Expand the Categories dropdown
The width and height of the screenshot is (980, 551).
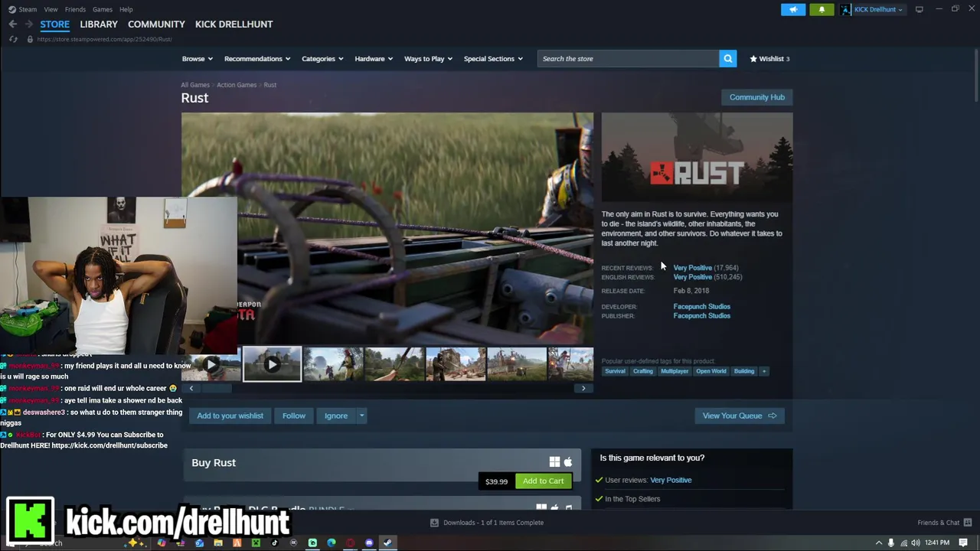(322, 59)
